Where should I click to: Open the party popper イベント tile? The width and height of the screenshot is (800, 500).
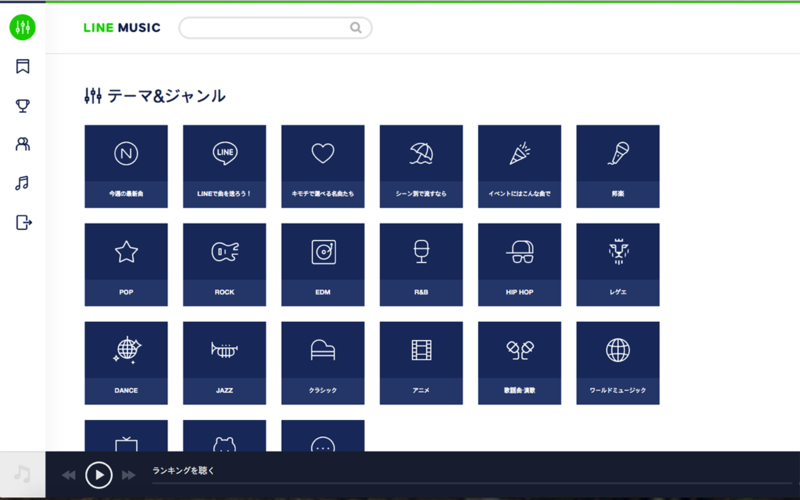tap(519, 166)
